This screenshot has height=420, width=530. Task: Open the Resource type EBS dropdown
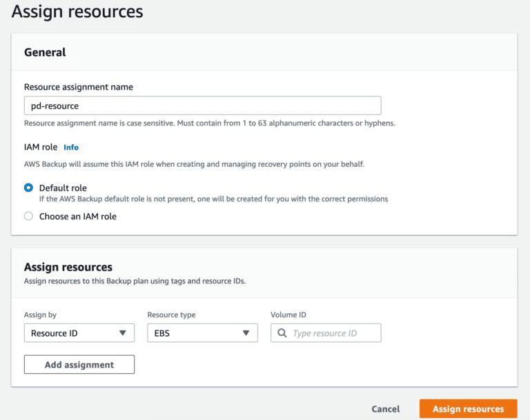click(x=202, y=333)
